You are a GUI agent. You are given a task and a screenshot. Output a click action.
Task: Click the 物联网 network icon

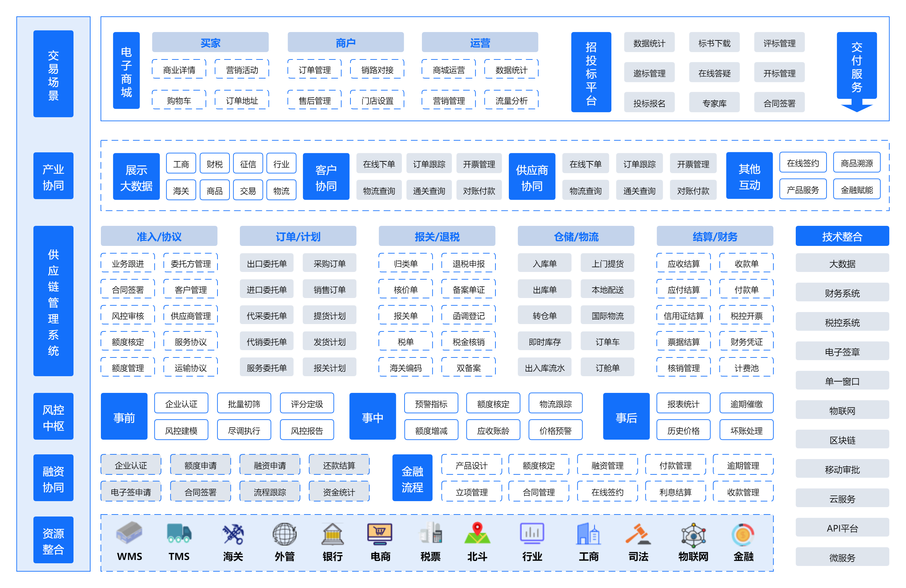693,534
